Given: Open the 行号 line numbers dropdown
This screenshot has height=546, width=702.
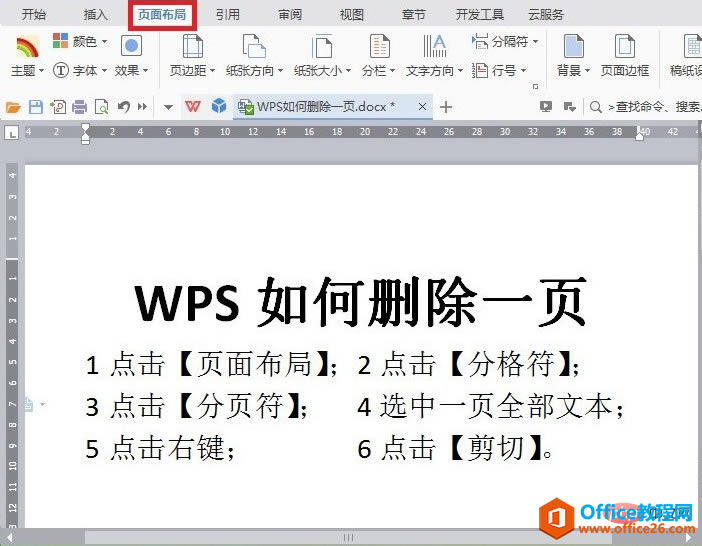Looking at the screenshot, I should coord(499,70).
